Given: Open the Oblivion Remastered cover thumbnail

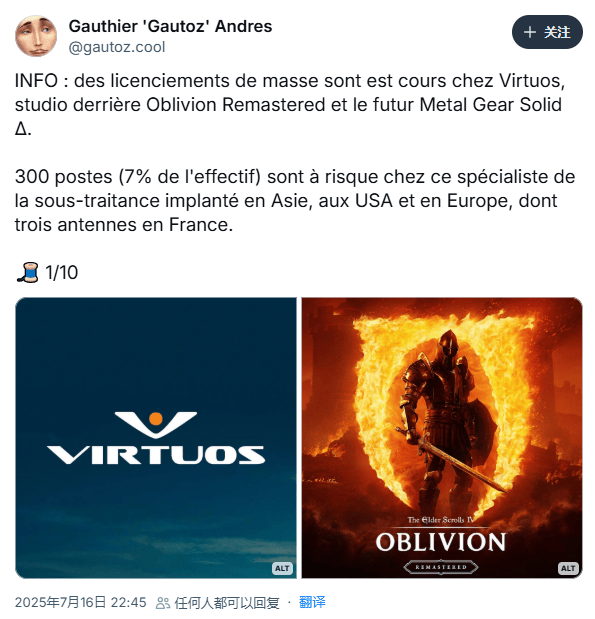Looking at the screenshot, I should (x=442, y=438).
